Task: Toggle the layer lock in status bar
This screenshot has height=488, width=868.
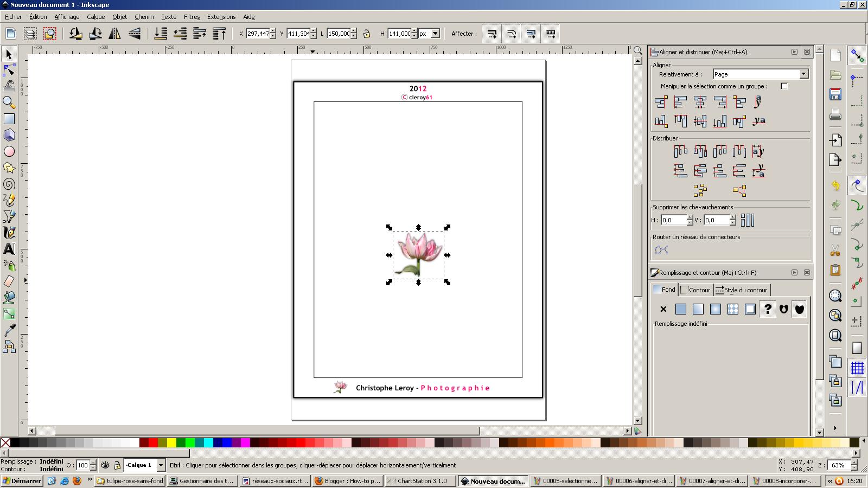Action: tap(116, 465)
